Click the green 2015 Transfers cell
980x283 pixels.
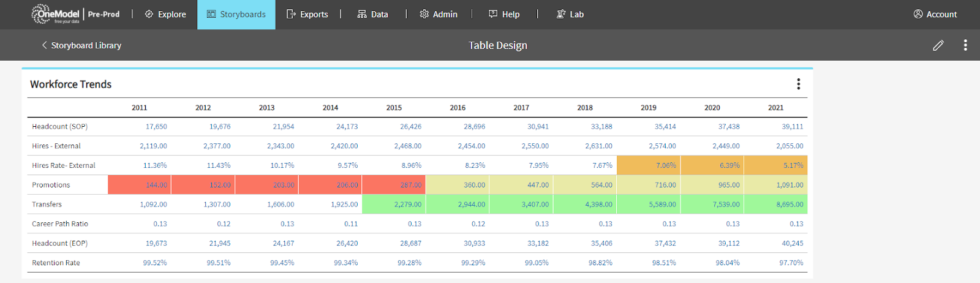394,205
